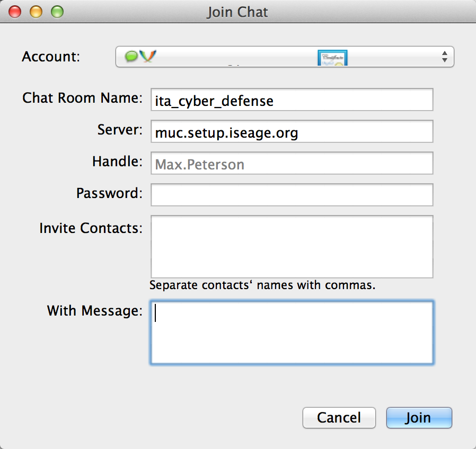This screenshot has width=476, height=449.
Task: Click the Account: label
Action: [x=51, y=57]
